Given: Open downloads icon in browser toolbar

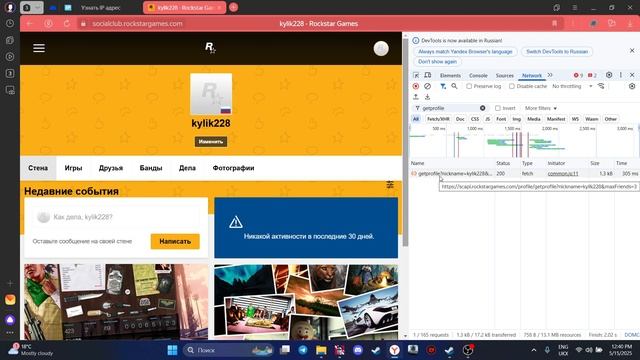Looking at the screenshot, I should click(x=630, y=24).
